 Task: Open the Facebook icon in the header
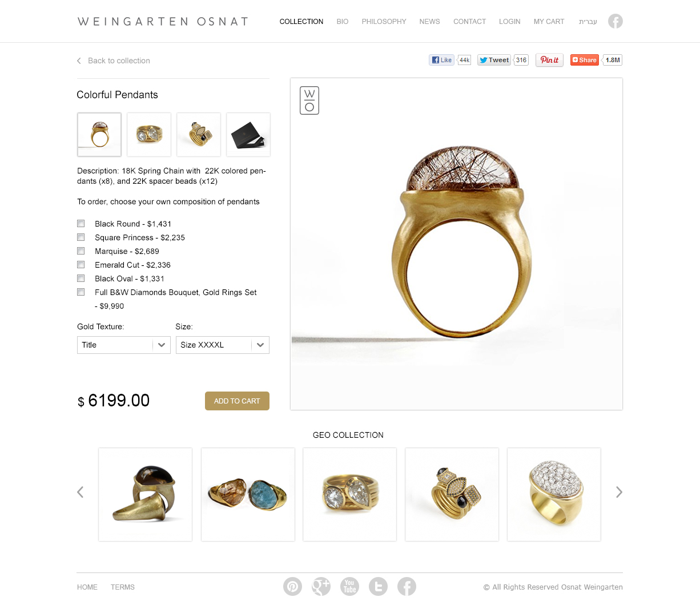[x=615, y=21]
